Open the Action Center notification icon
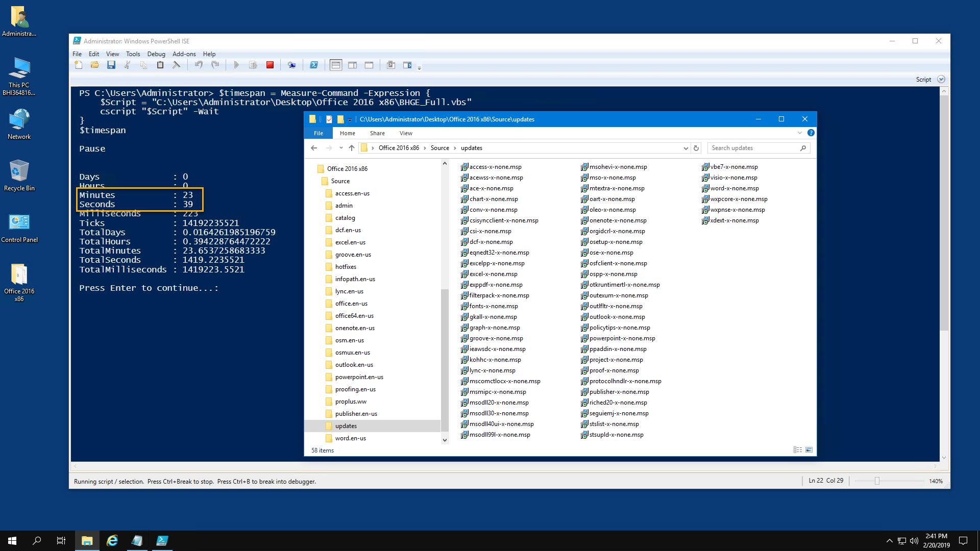980x551 pixels. click(963, 541)
